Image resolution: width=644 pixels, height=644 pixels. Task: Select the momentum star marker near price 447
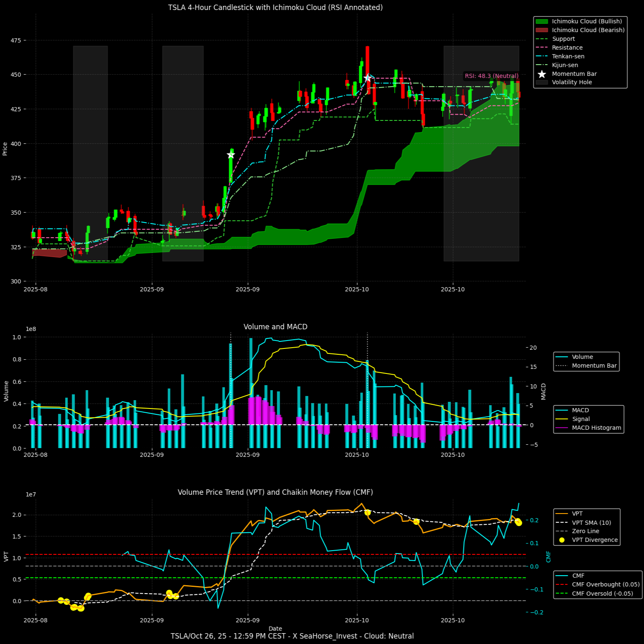click(x=367, y=78)
